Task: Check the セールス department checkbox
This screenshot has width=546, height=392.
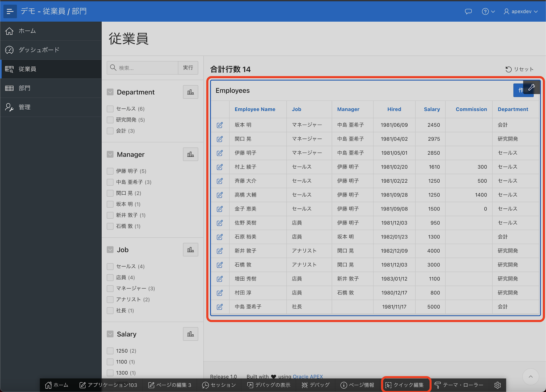Action: (x=110, y=109)
